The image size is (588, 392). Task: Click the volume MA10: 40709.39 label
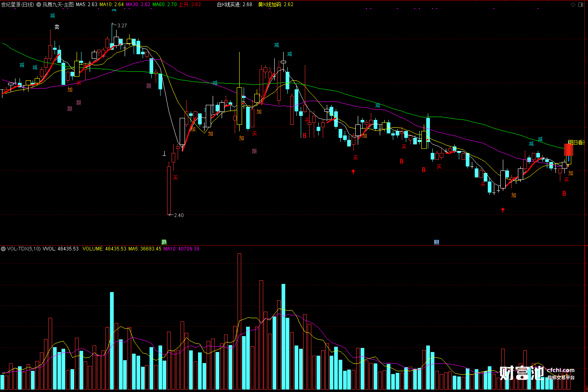point(181,248)
